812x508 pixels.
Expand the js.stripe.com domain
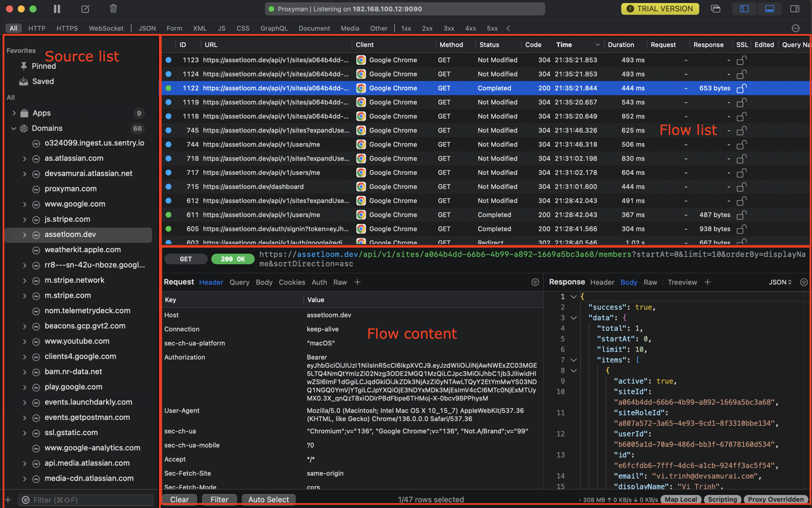tap(25, 219)
